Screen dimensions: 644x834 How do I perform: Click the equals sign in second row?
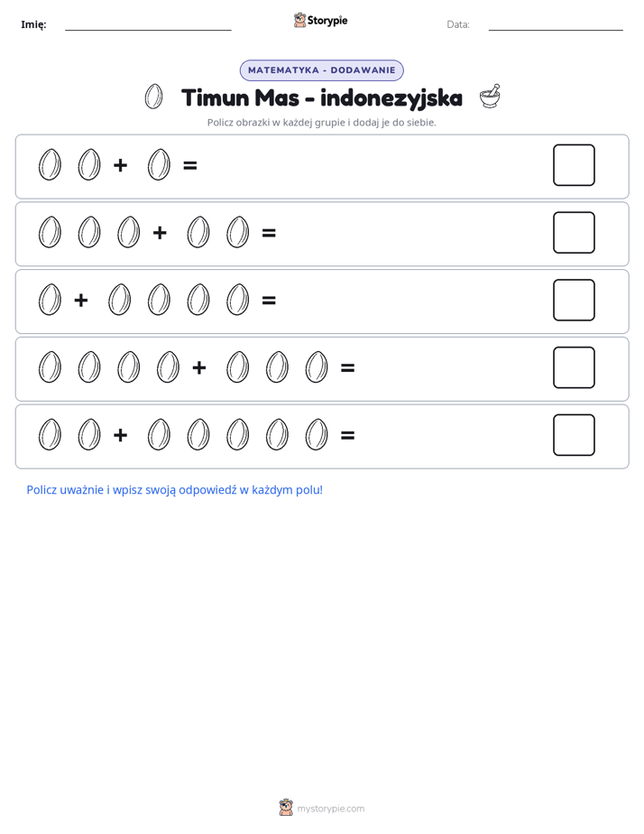pyautogui.click(x=269, y=233)
